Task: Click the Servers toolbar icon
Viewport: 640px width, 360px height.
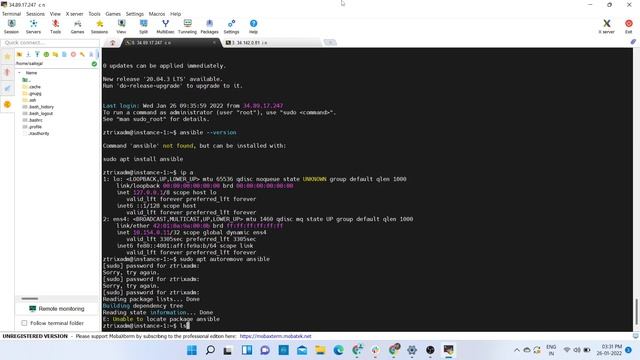Action: point(33,27)
